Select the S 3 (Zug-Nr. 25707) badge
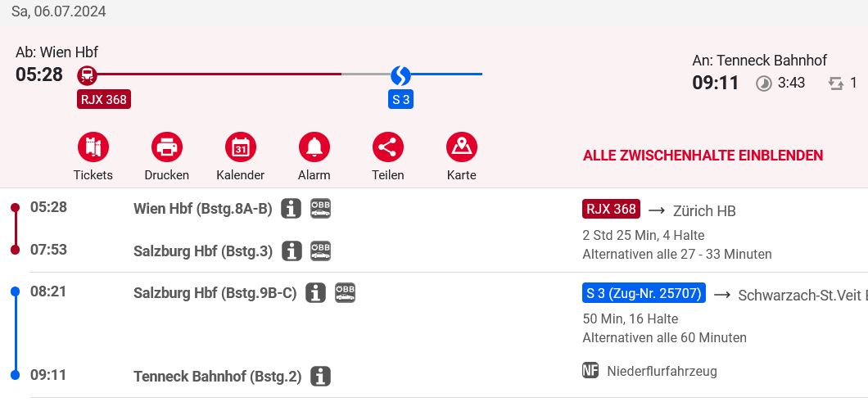This screenshot has width=868, height=411. tap(644, 293)
